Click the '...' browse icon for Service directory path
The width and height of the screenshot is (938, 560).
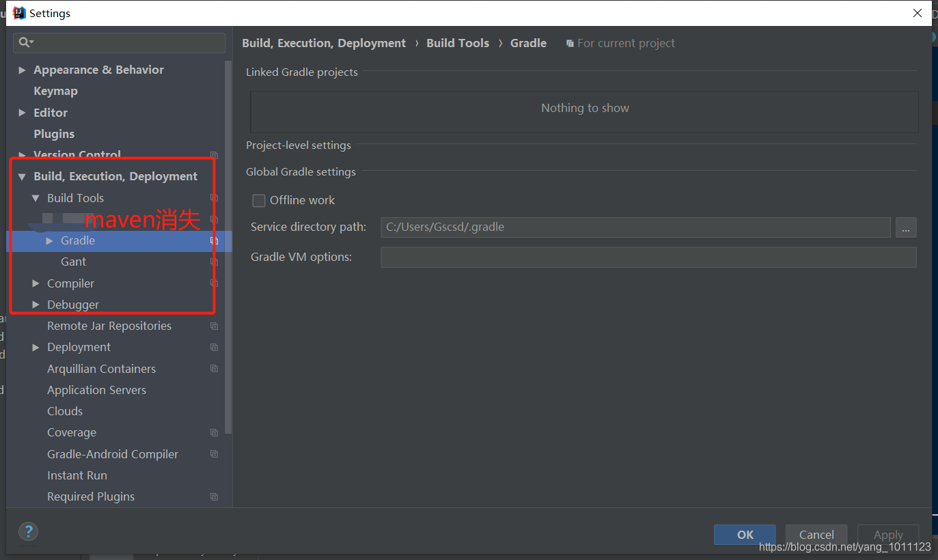point(906,227)
